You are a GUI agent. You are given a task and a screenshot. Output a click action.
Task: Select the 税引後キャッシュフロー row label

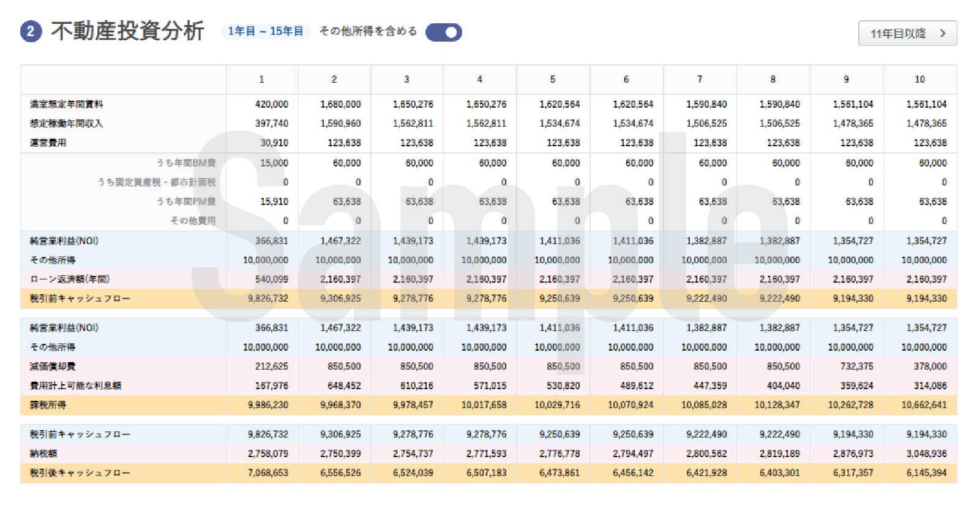coord(80,473)
